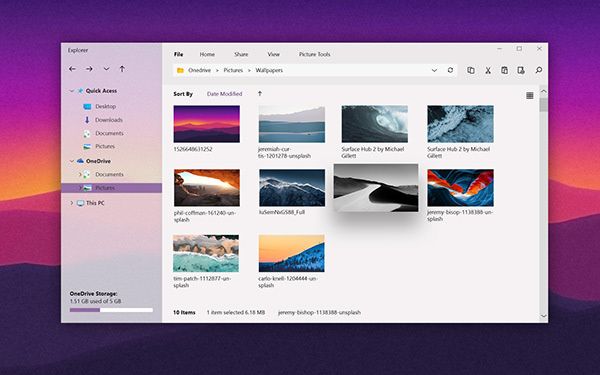Screen dimensions: 600x375
Task: Click the This PC computer icon
Action: pos(80,203)
